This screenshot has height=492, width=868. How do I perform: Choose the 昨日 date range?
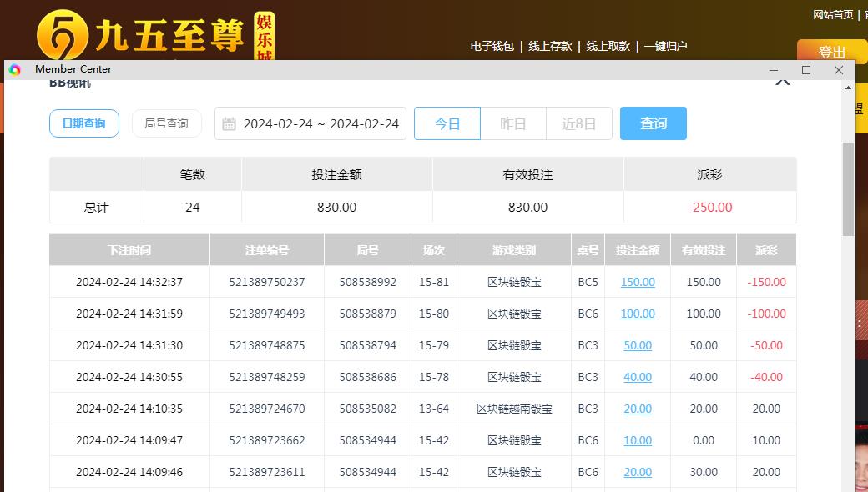(x=513, y=123)
